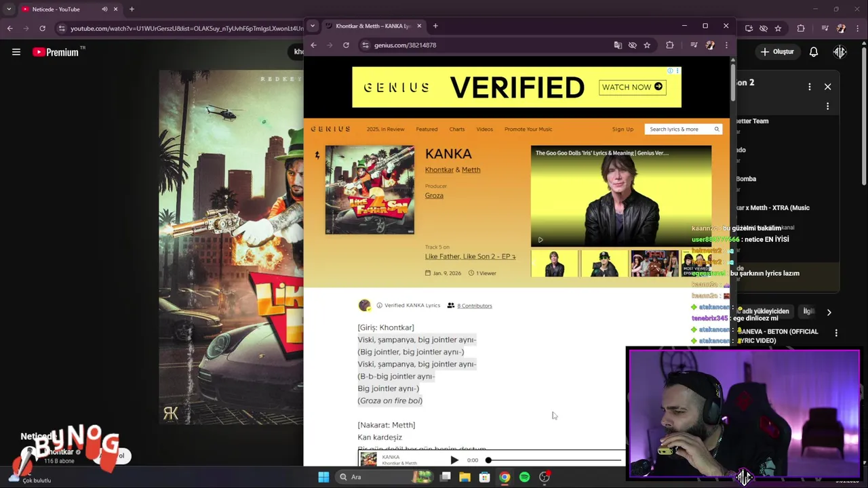Reload the Genius page
Viewport: 868px width, 488px height.
click(x=346, y=45)
